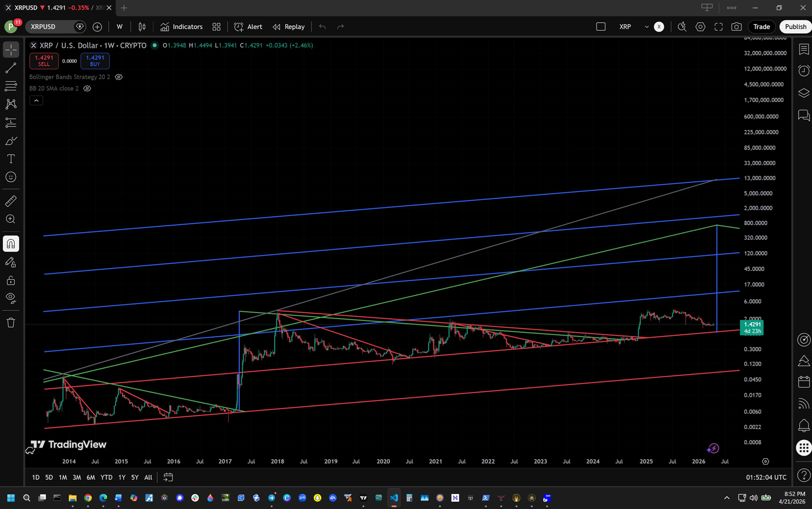Toggle lock all drawing tools
Screen dimensions: 812x509
pyautogui.click(x=11, y=280)
